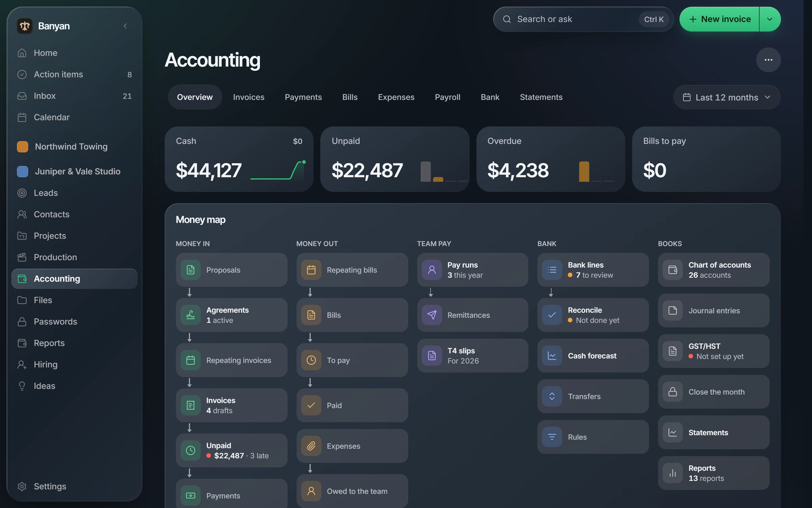The width and height of the screenshot is (812, 508).
Task: Switch to the Payments tab
Action: click(x=303, y=97)
